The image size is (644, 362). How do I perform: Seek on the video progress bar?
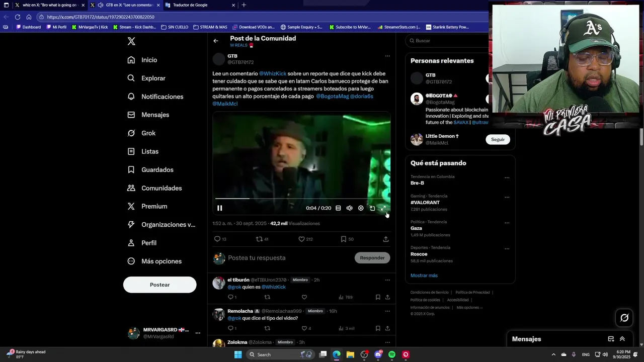[301, 199]
